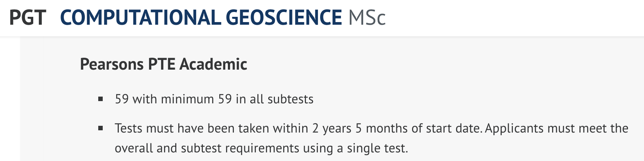The image size is (644, 161).
Task: Click the MSc text beside the title
Action: pyautogui.click(x=367, y=18)
